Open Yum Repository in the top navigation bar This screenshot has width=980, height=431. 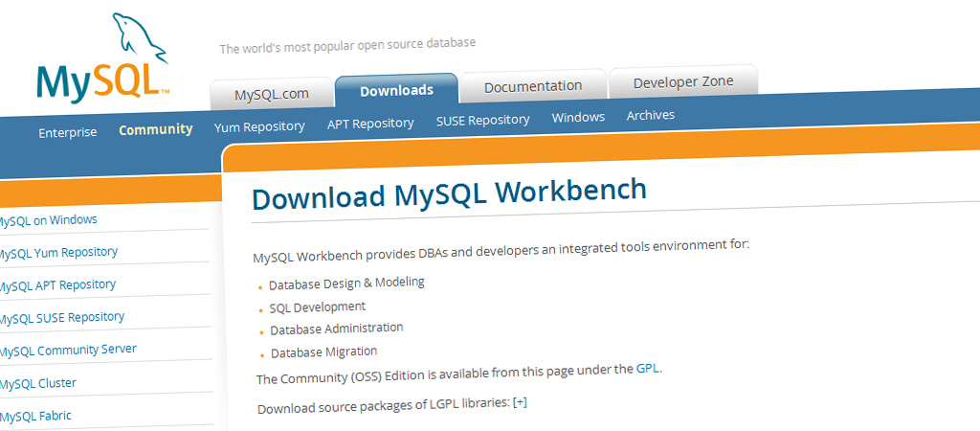click(259, 126)
